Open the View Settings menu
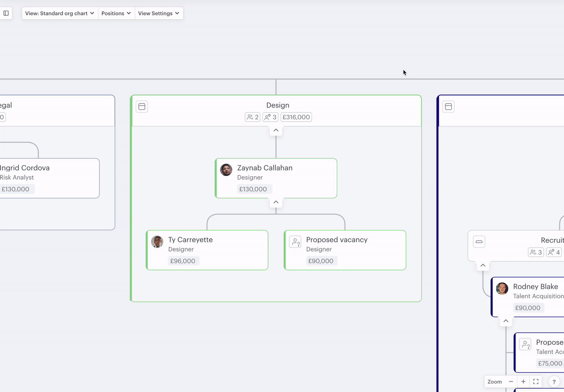The height and width of the screenshot is (392, 564). point(159,13)
